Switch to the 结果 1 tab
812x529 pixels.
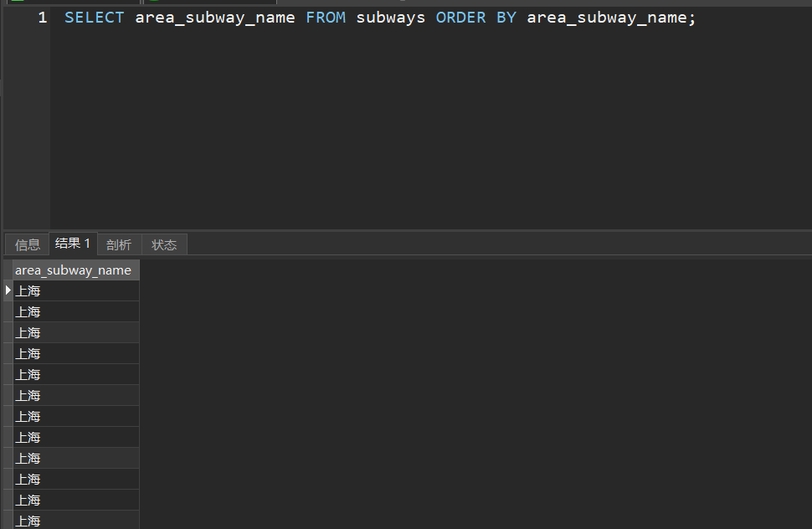(x=73, y=244)
